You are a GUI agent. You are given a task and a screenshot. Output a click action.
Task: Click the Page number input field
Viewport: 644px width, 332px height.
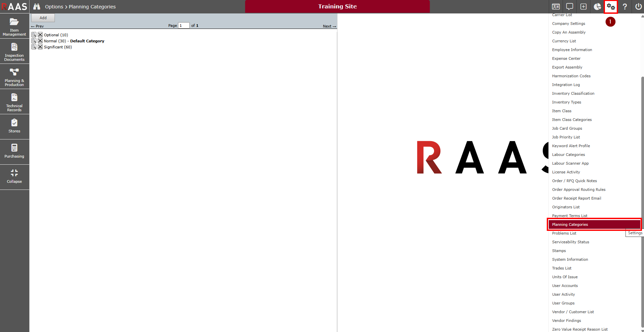click(x=184, y=26)
